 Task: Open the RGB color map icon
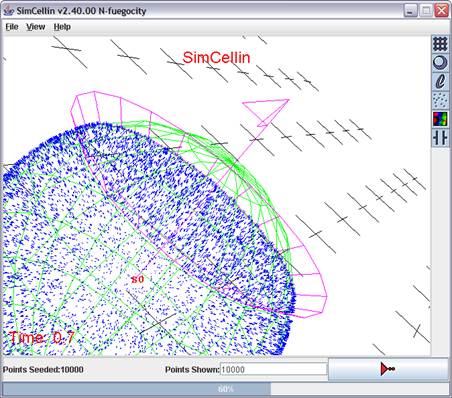(x=440, y=119)
